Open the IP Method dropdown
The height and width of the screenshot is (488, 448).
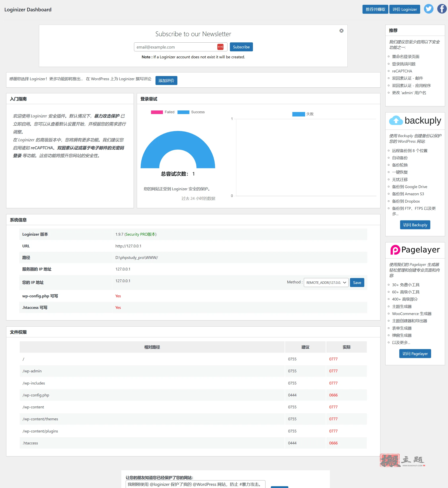[326, 282]
